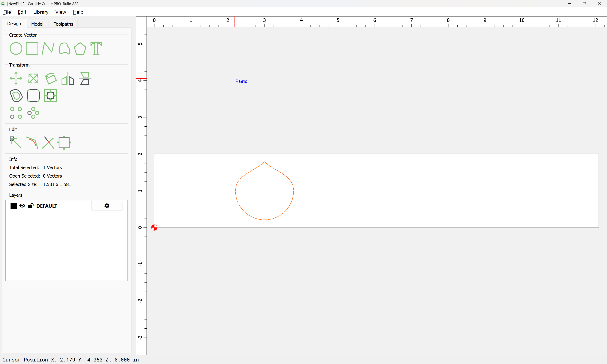Open DEFAULT layer settings gear

[x=107, y=206]
